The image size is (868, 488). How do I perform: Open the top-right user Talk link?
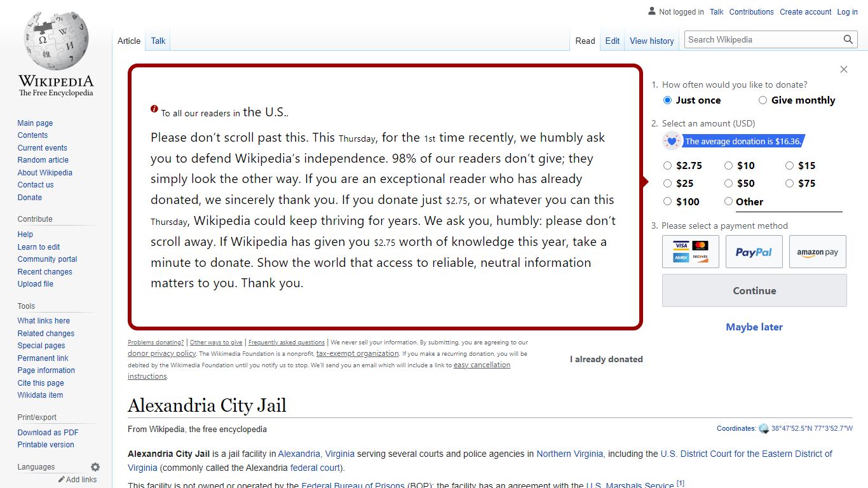click(717, 11)
